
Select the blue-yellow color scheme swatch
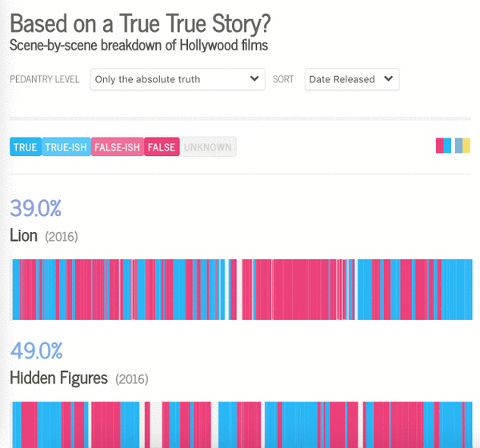(x=462, y=146)
